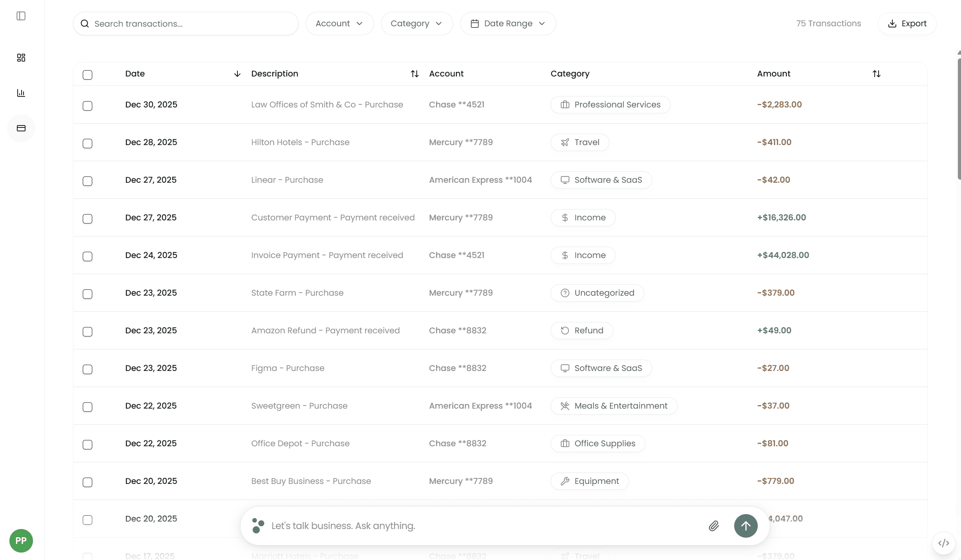Expand the Account filter dropdown
The height and width of the screenshot is (560, 961).
tap(339, 24)
